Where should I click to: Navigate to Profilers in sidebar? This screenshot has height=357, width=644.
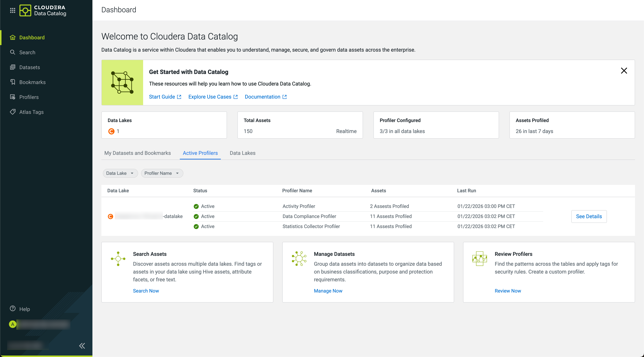(29, 97)
